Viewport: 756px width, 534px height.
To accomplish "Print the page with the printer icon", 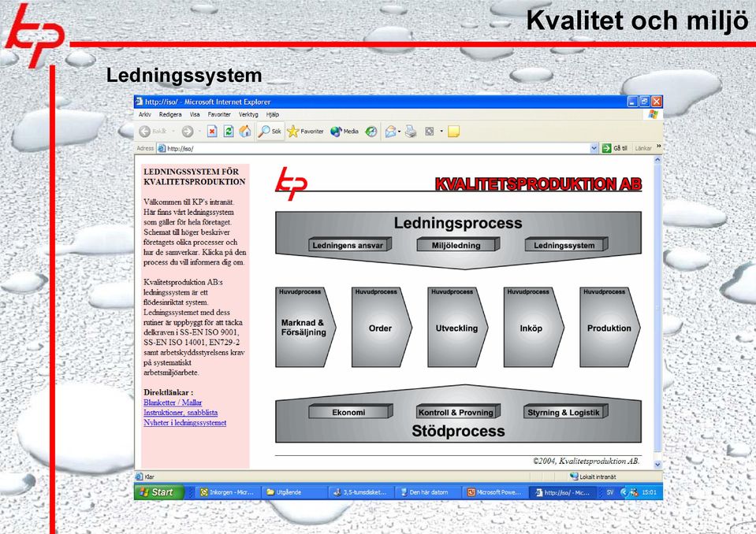I will click(411, 132).
